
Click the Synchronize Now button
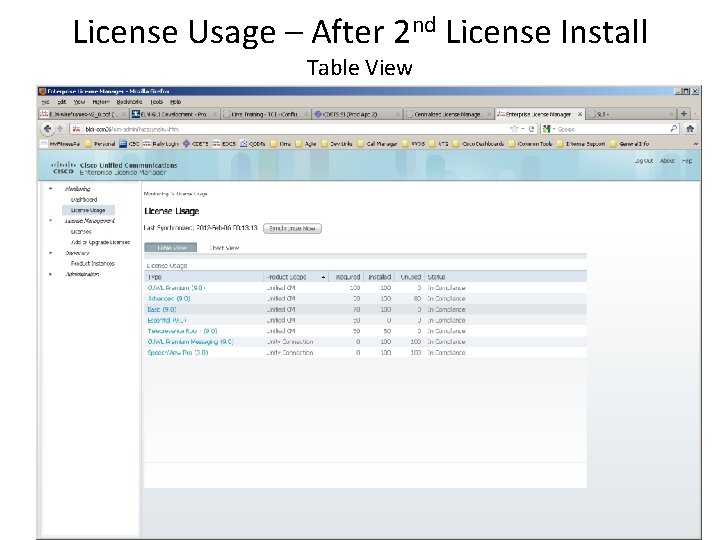292,228
